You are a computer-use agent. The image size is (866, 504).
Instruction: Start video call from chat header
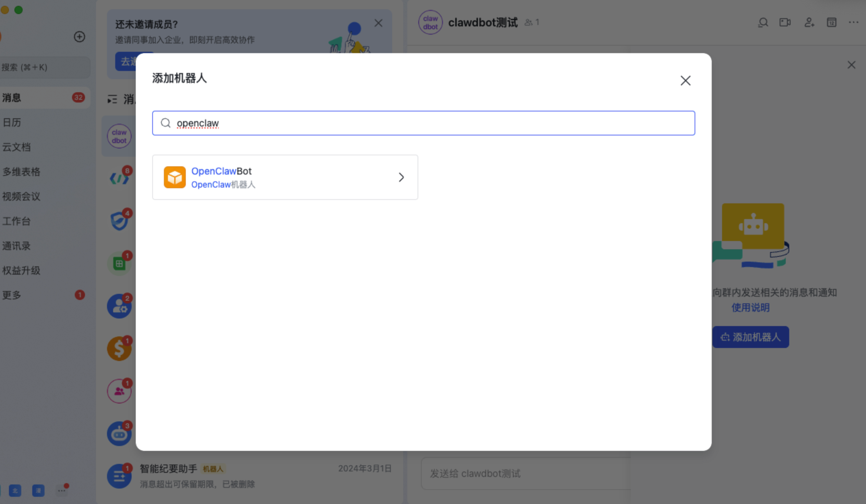click(x=785, y=23)
